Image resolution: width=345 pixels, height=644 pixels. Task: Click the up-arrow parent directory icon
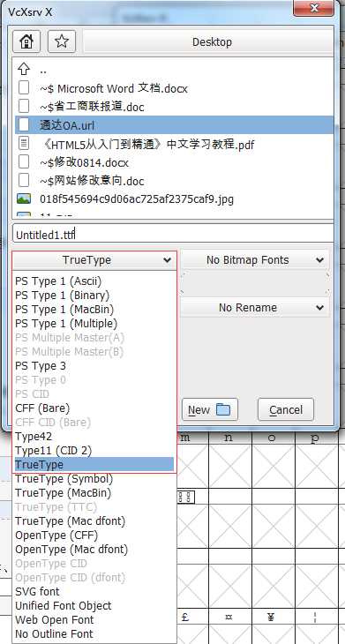click(x=24, y=69)
